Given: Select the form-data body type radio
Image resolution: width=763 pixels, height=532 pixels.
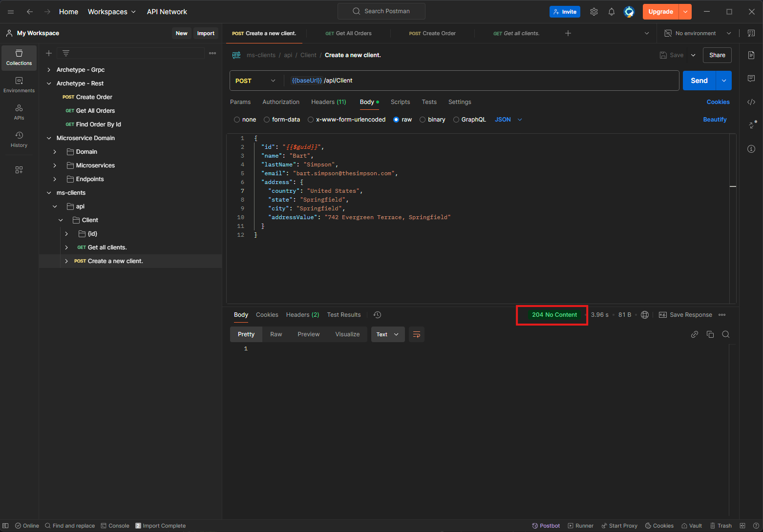Looking at the screenshot, I should click(x=267, y=120).
